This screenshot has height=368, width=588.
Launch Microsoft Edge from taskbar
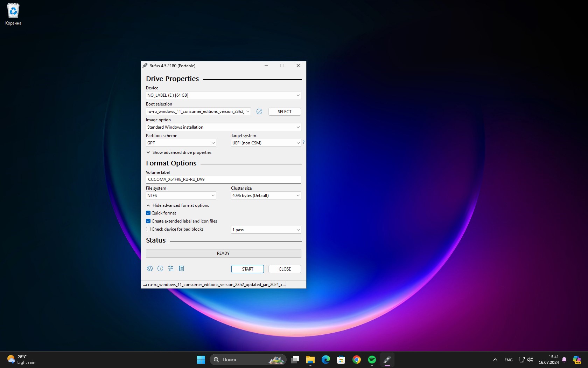point(326,360)
